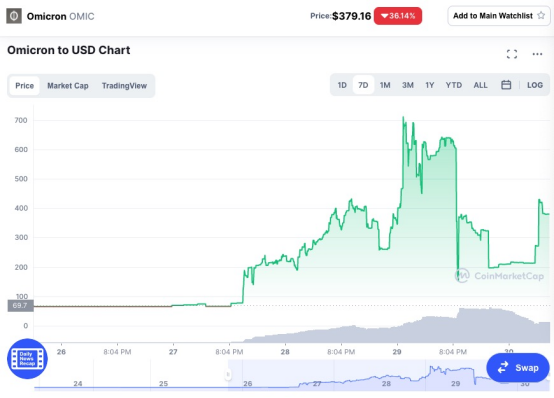Click the 69.7 price label on axis
Screen dimensions: 554x398
[x=20, y=305]
